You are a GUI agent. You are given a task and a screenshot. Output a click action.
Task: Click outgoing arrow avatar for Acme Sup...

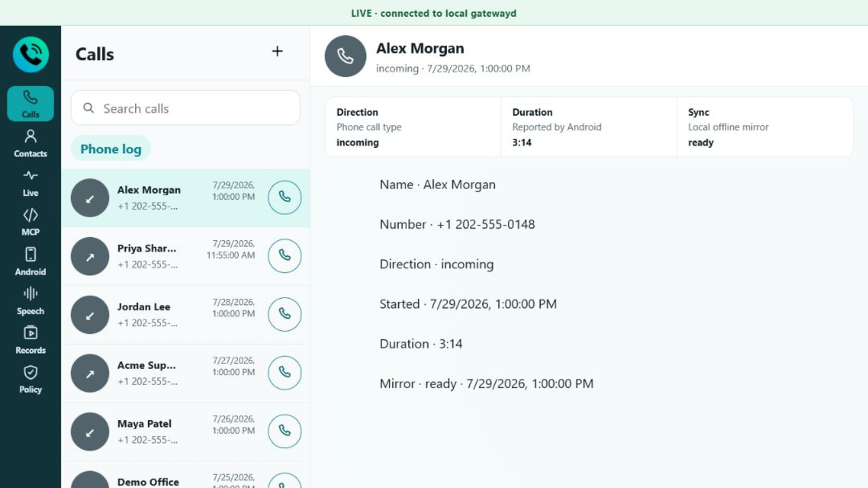[90, 373]
